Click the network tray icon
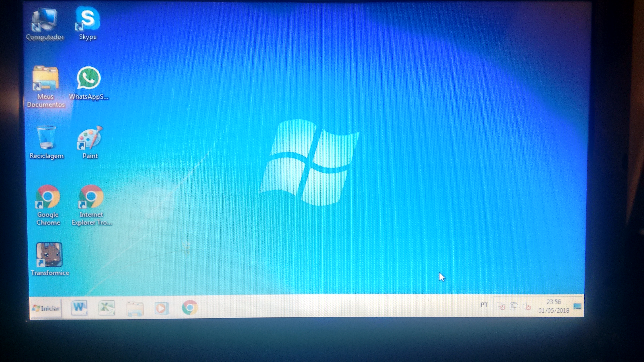Viewport: 644px width, 362px height. [x=514, y=306]
